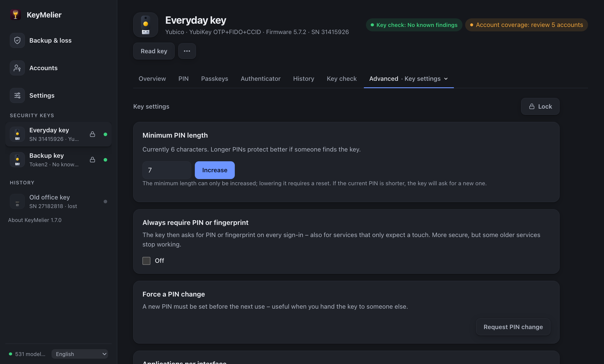
Task: Click Everyday key device icon in sidebar
Action: pyautogui.click(x=17, y=134)
